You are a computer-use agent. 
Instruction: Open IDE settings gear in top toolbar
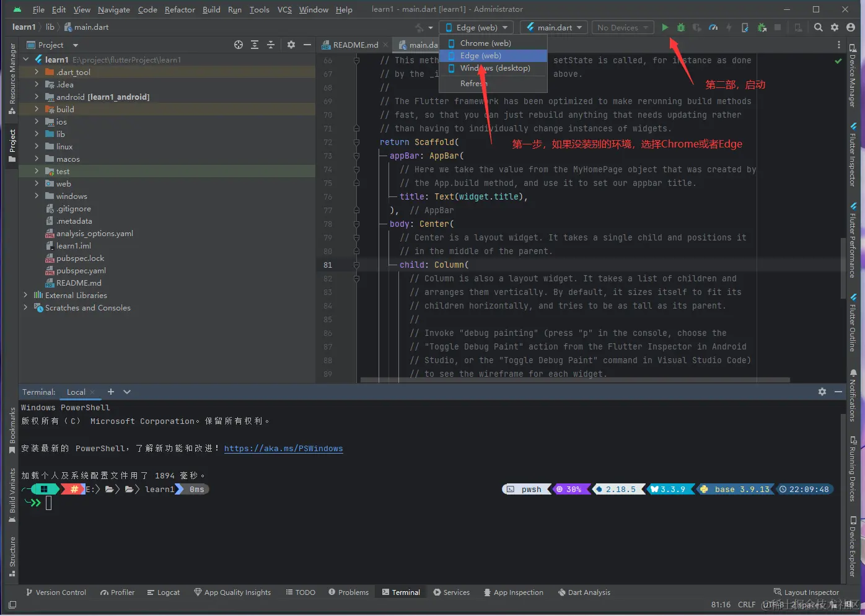(835, 27)
